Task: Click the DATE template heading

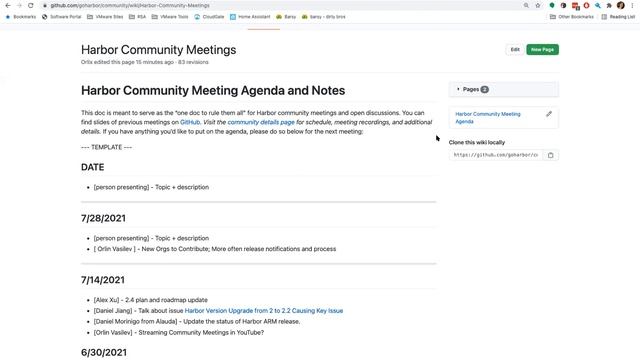Action: [93, 167]
